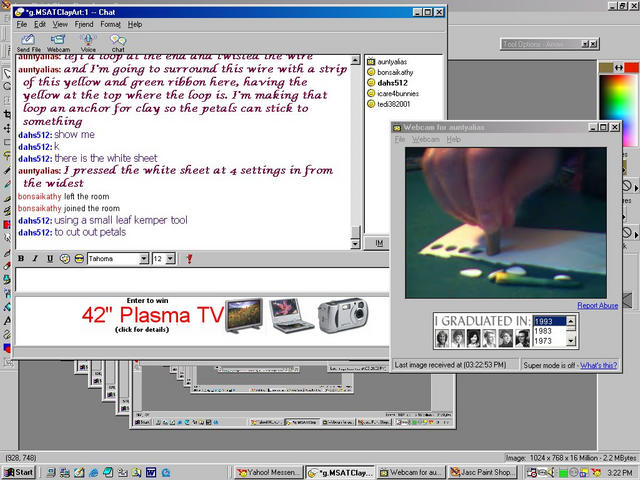640x480 pixels.
Task: Open the File menu in chat window
Action: point(22,24)
